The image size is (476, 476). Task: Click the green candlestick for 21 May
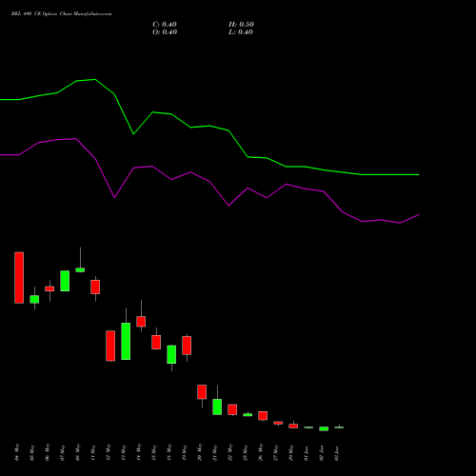tap(217, 407)
